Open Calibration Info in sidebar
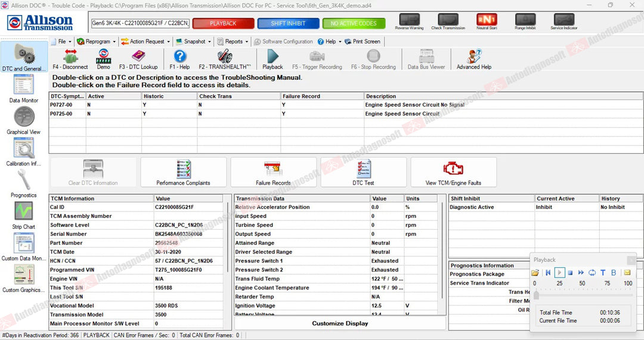 coord(24,152)
